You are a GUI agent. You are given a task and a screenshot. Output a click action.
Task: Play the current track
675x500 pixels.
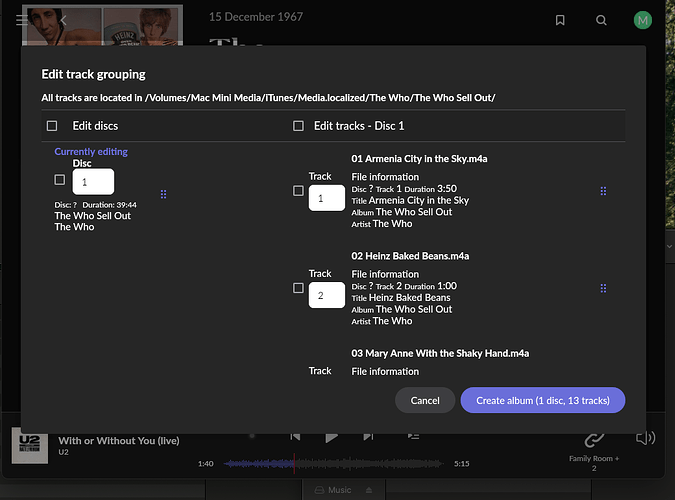331,438
